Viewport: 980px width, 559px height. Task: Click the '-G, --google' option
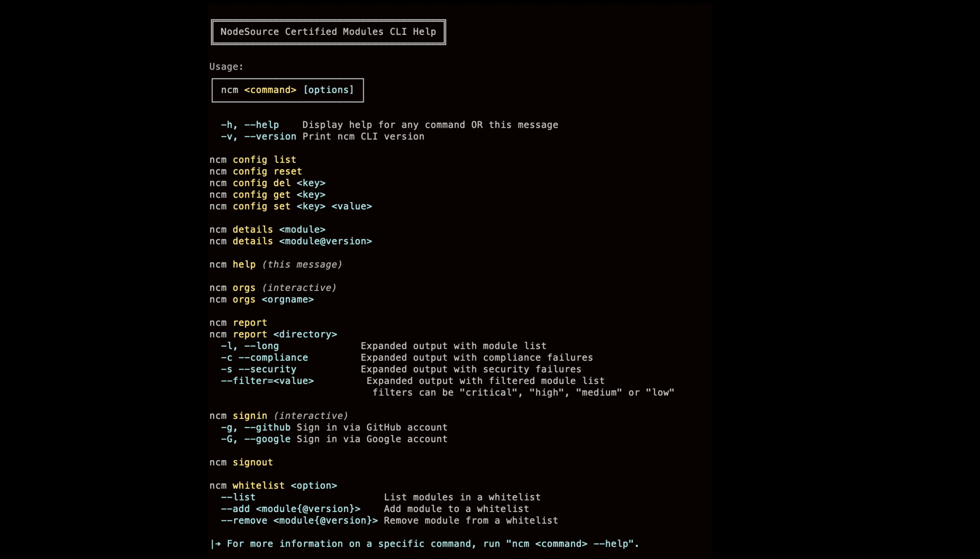coord(256,439)
